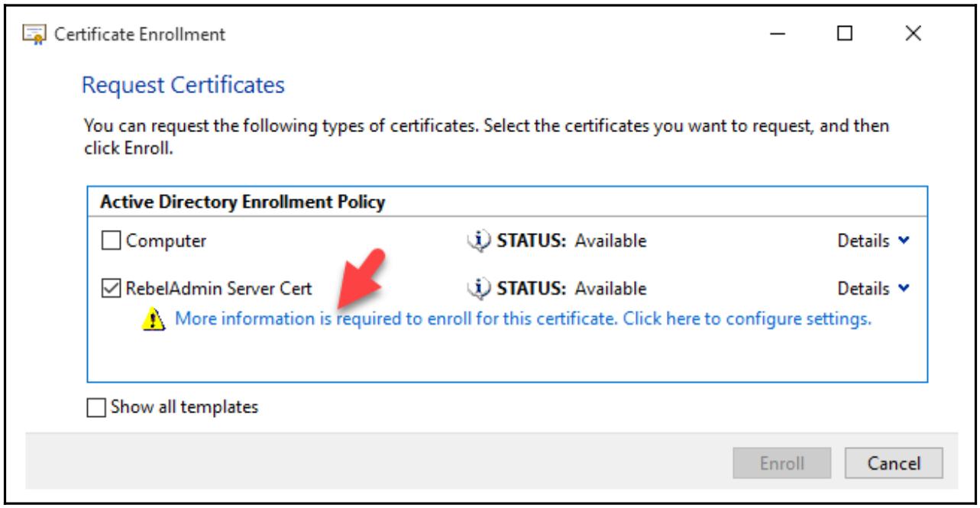Open the 'More information is required' settings link
This screenshot has width=980, height=508.
[x=523, y=319]
